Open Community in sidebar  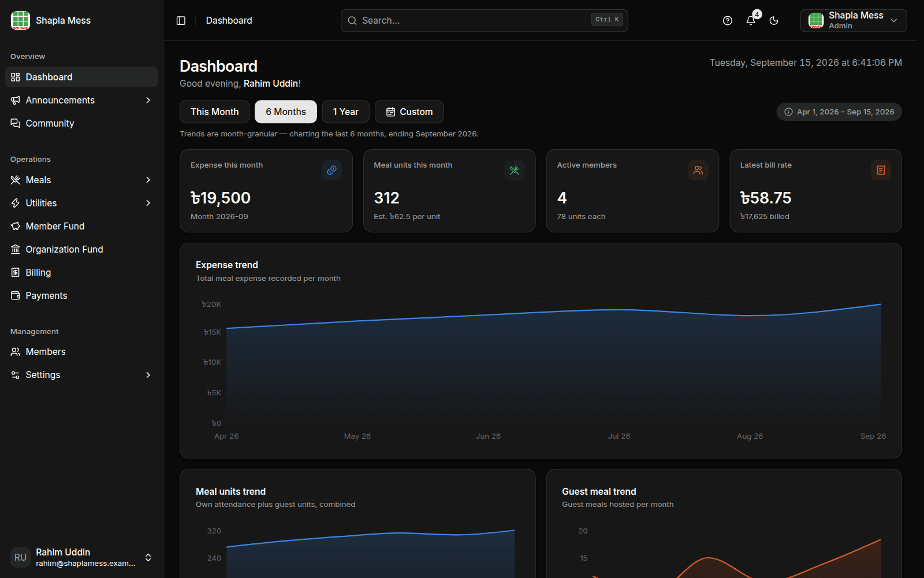tap(81, 123)
